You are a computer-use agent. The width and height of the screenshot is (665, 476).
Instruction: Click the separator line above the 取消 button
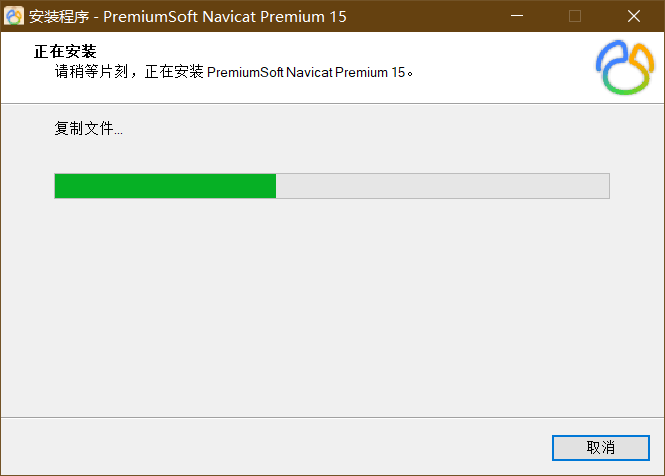[x=332, y=417]
